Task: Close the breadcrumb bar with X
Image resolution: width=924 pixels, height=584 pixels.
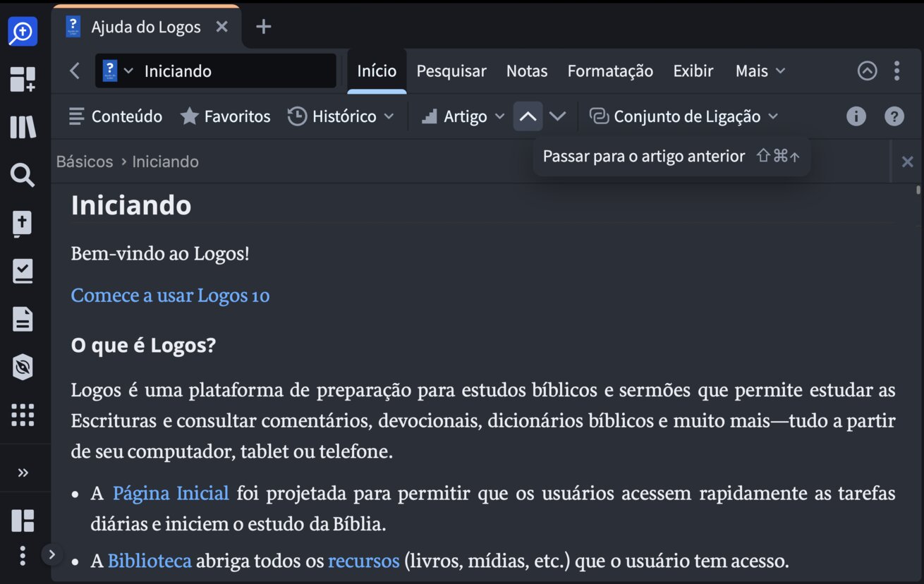Action: click(908, 162)
